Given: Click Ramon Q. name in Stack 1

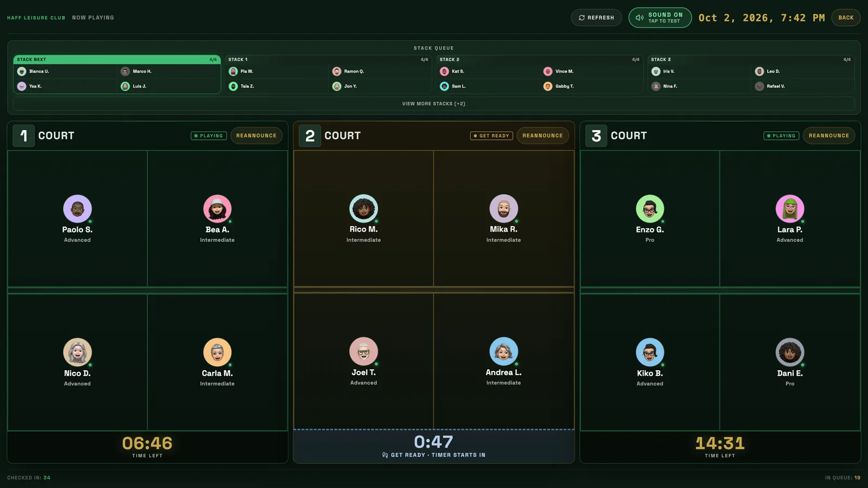Looking at the screenshot, I should (x=354, y=72).
